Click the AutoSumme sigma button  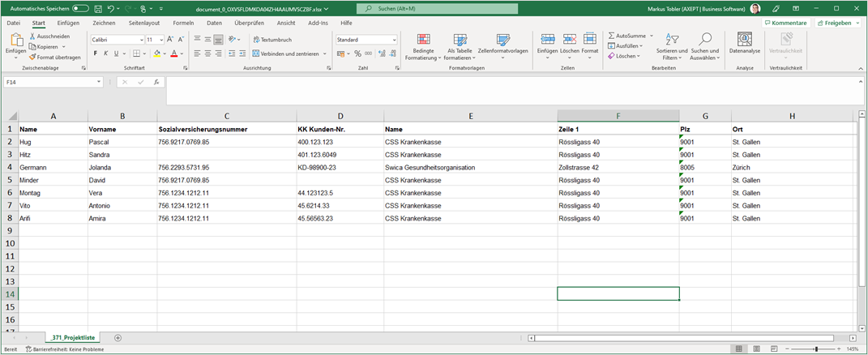[627, 36]
